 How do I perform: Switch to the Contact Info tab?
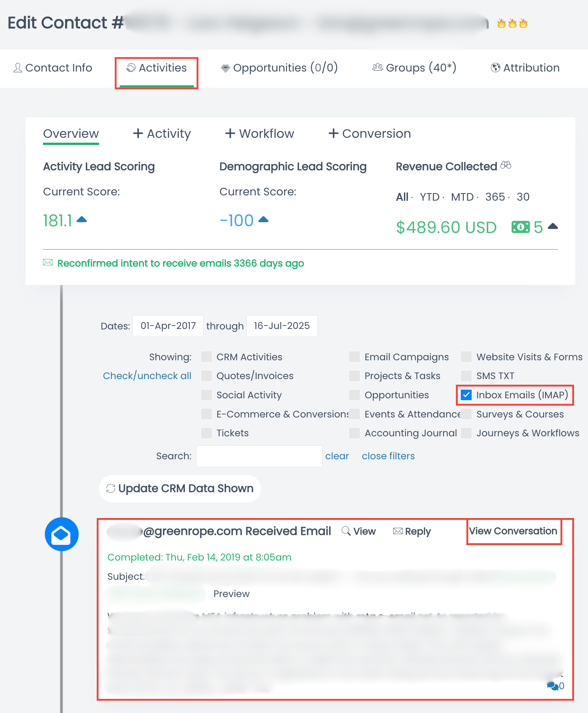(53, 68)
